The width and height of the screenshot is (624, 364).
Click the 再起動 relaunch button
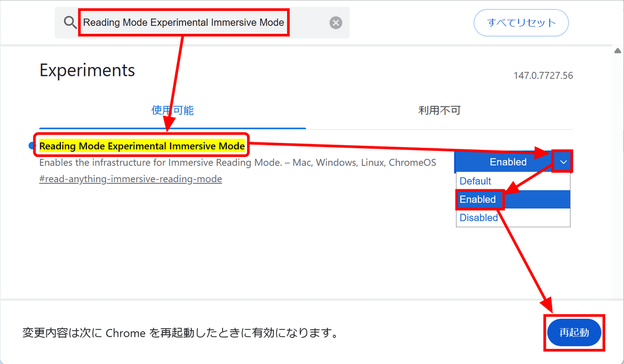coord(574,333)
